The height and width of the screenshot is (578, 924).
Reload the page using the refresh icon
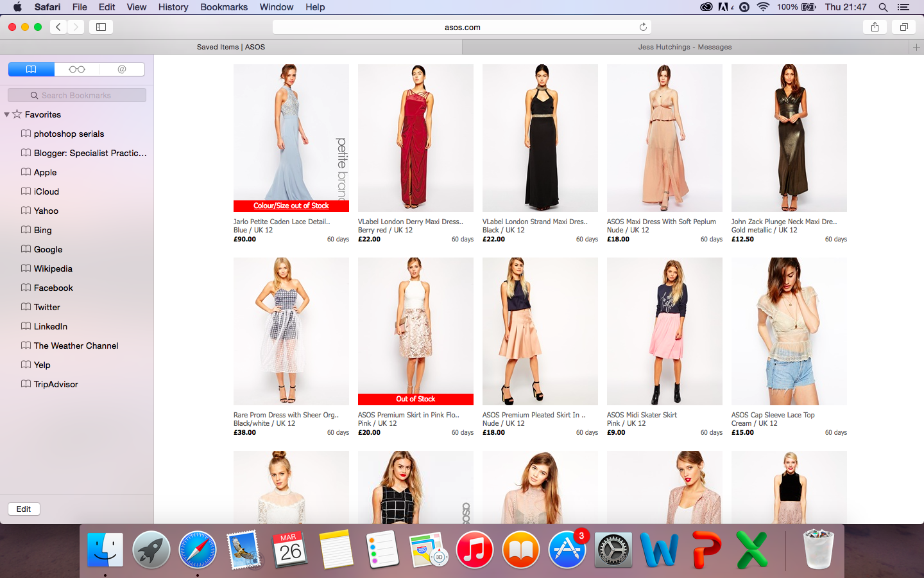point(643,27)
